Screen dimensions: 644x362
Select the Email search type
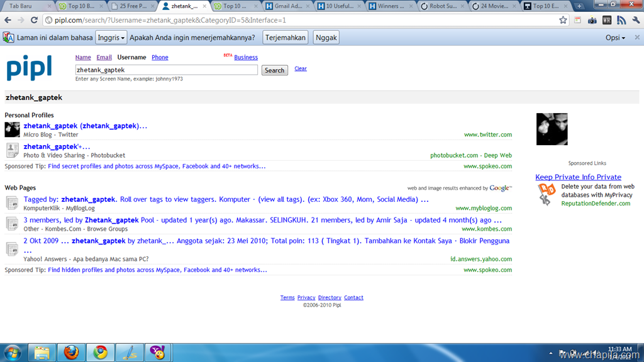104,57
